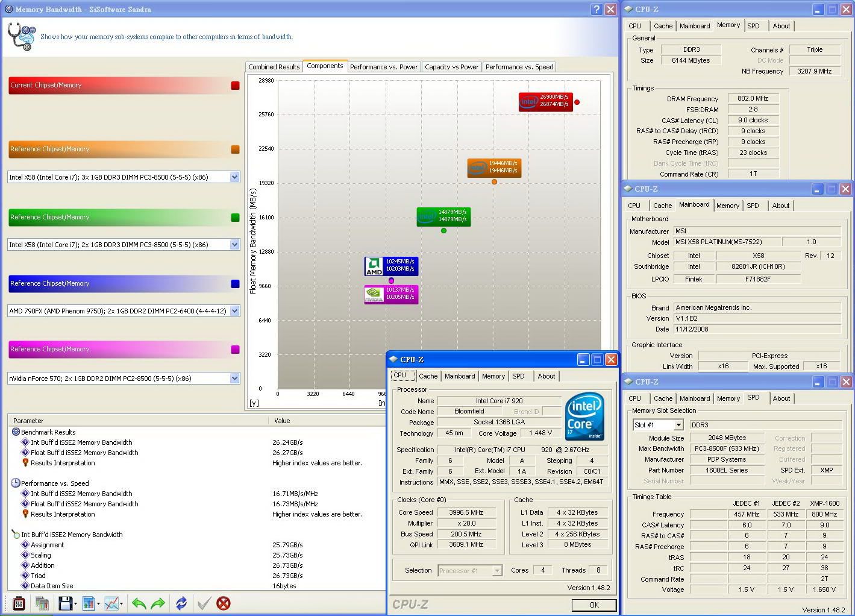
Task: Click the blue refresh icon
Action: pos(181,603)
